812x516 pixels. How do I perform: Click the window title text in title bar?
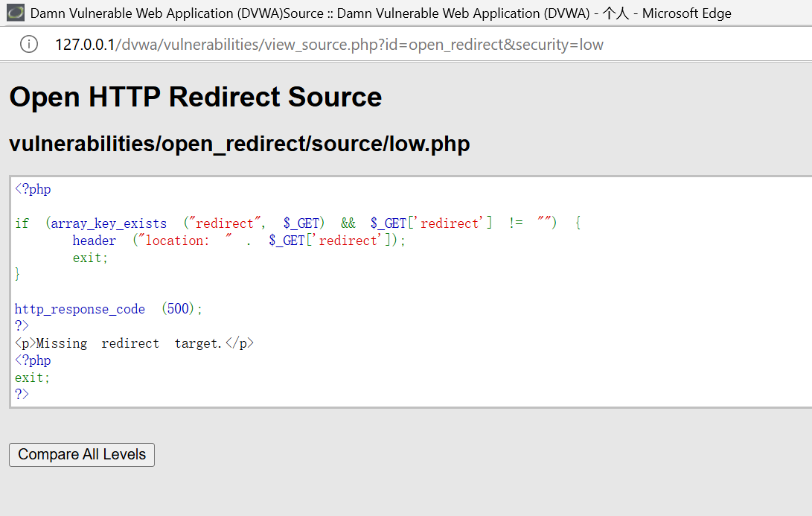[380, 13]
